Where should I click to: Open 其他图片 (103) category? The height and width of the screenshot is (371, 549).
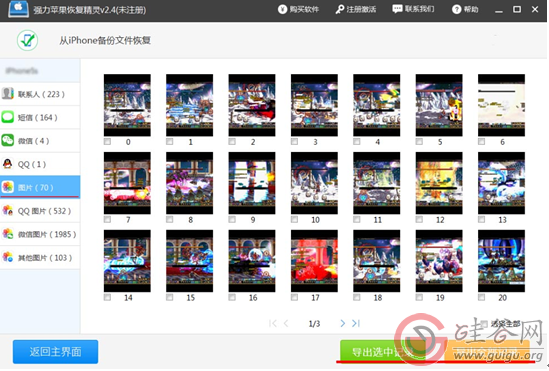[40, 258]
